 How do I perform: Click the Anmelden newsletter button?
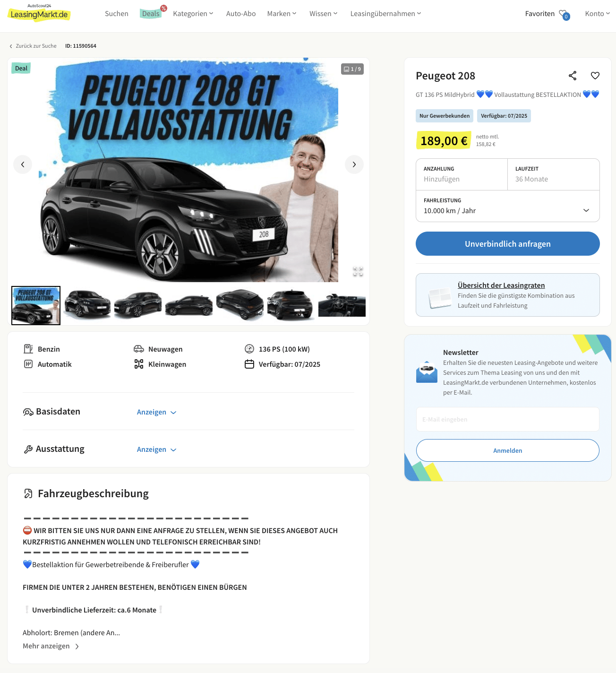click(x=508, y=450)
